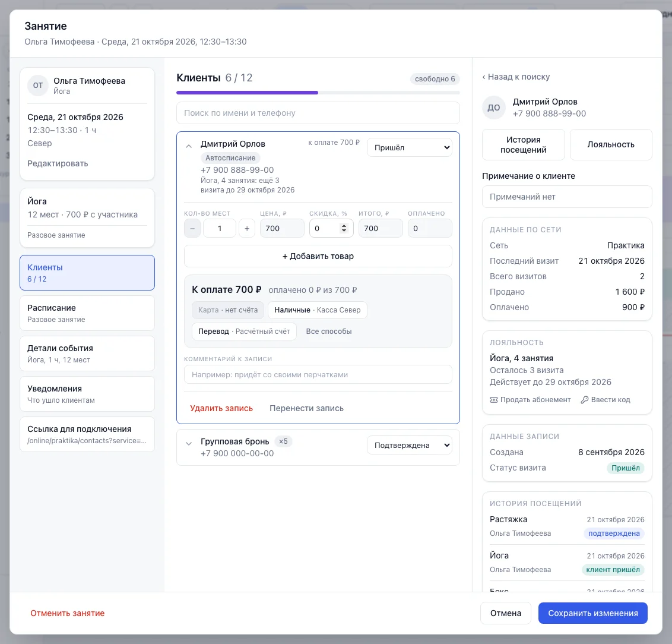Open the Подтверждена status dropdown
Viewport: 672px width, 644px height.
pos(409,446)
